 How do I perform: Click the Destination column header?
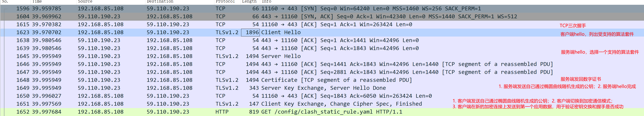pyautogui.click(x=160, y=2)
